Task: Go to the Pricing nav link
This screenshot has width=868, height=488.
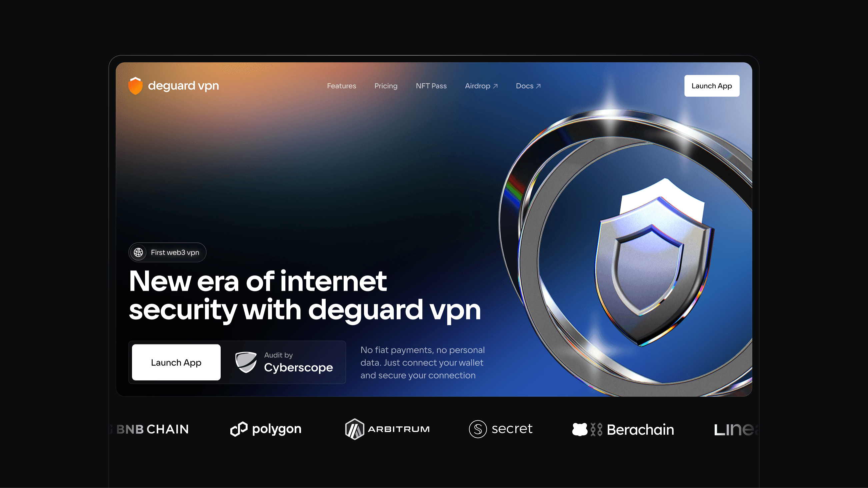Action: [x=386, y=86]
